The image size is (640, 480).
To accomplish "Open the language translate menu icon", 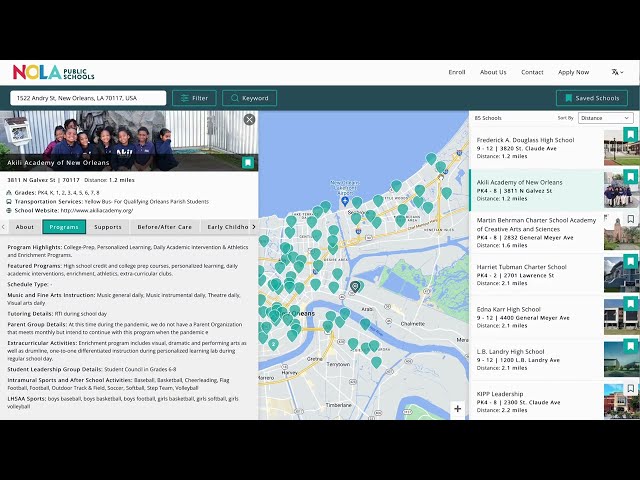I will tap(617, 72).
